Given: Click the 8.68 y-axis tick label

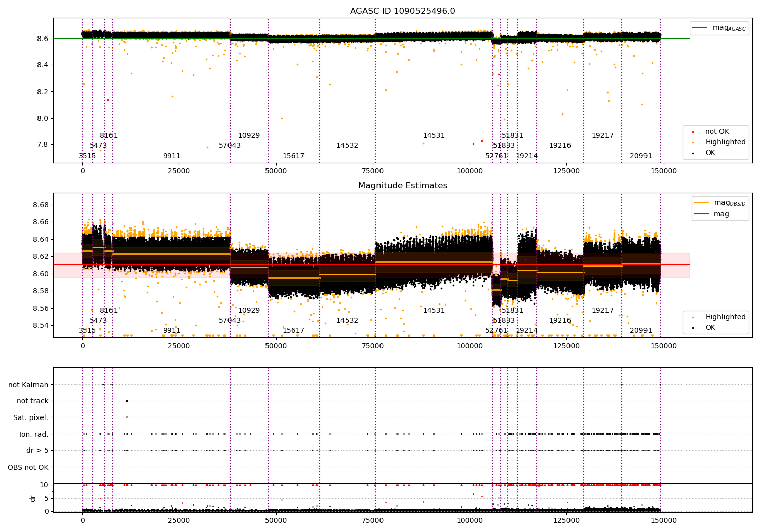Looking at the screenshot, I should pos(41,205).
